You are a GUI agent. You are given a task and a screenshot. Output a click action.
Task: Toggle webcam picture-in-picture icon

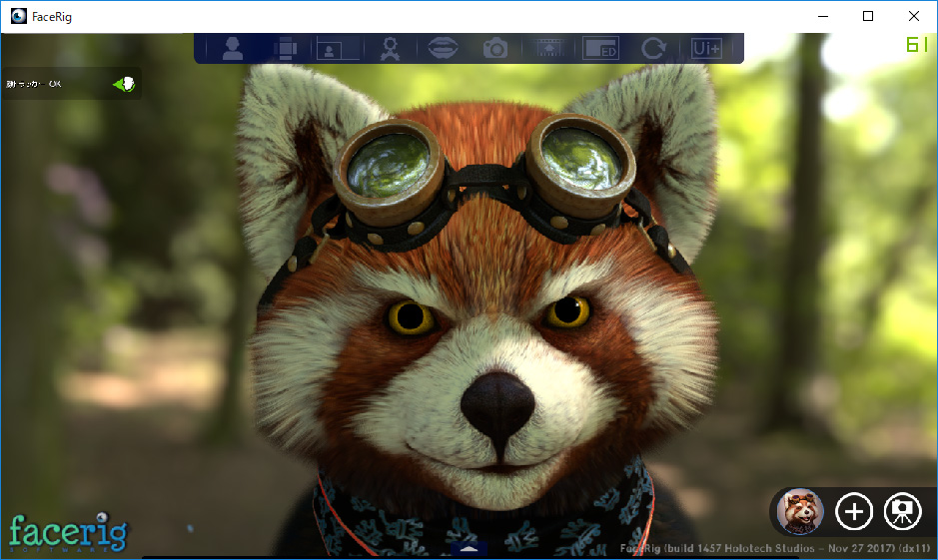pyautogui.click(x=338, y=48)
